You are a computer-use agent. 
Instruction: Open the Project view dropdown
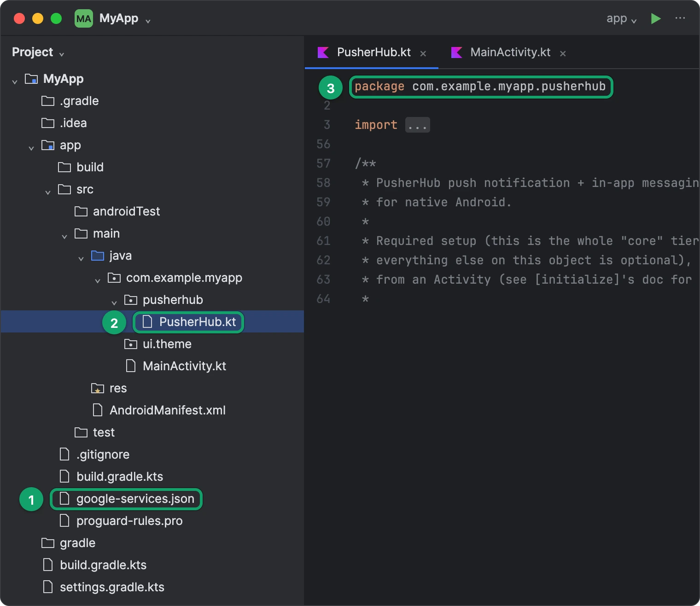[38, 52]
